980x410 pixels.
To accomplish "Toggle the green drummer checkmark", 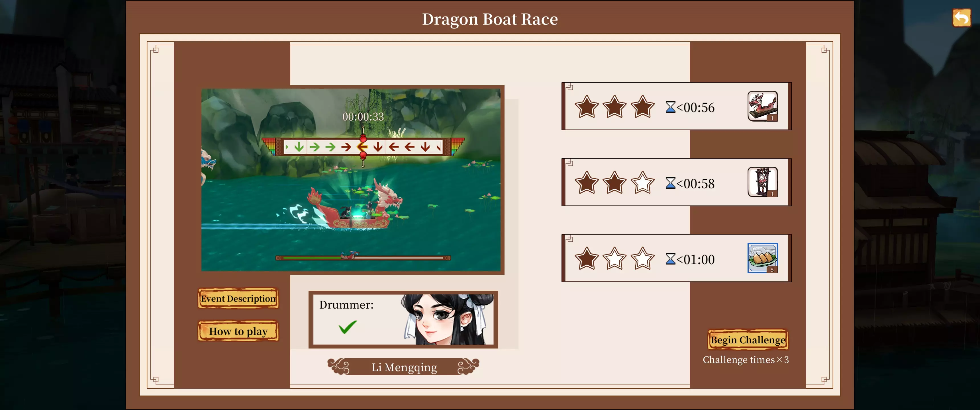I will click(348, 327).
